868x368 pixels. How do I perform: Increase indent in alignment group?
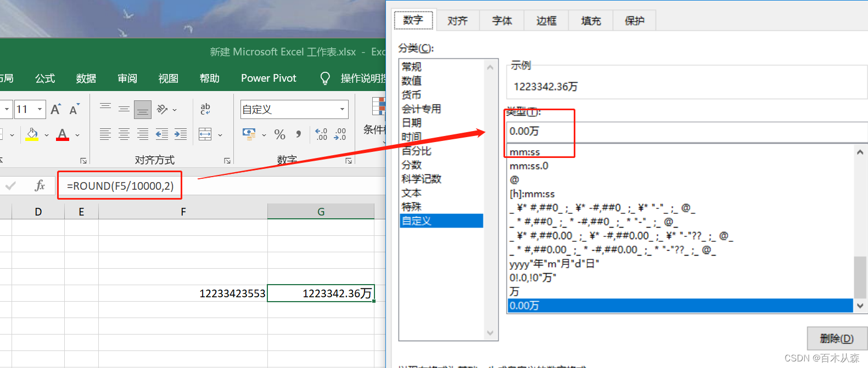[181, 134]
